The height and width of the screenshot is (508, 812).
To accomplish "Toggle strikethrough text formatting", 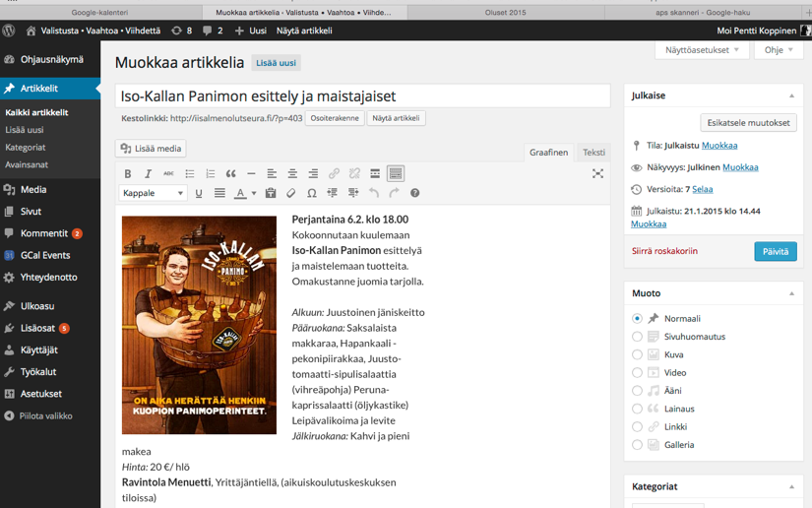I will 168,174.
